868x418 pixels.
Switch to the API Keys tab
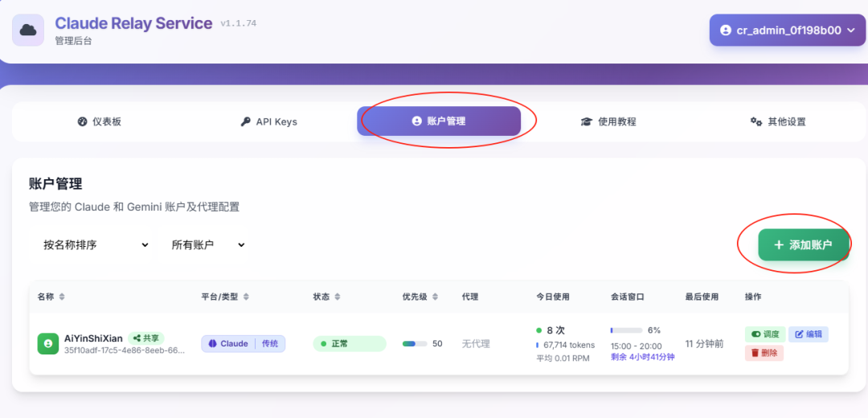coord(269,122)
